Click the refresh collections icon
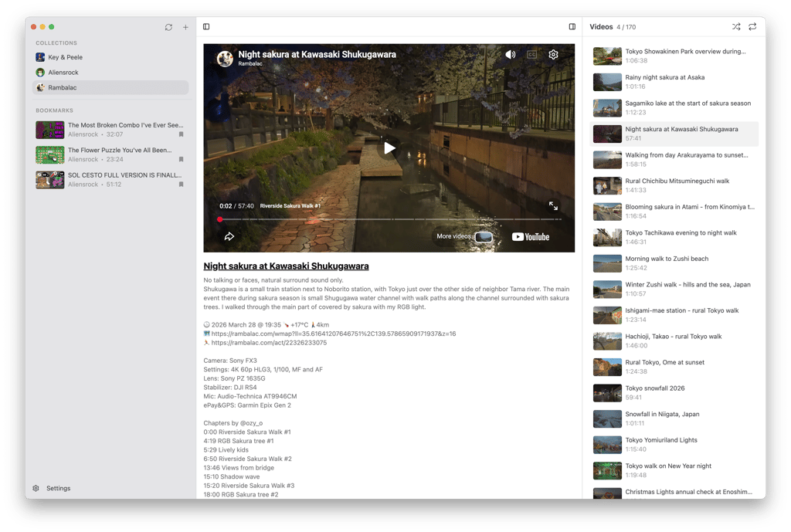The image size is (791, 532). [x=168, y=27]
